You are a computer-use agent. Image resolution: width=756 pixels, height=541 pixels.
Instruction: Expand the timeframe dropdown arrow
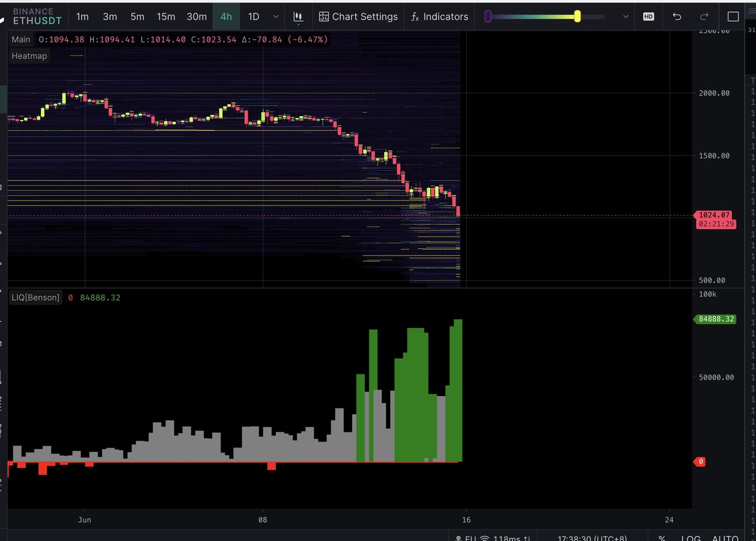(275, 17)
